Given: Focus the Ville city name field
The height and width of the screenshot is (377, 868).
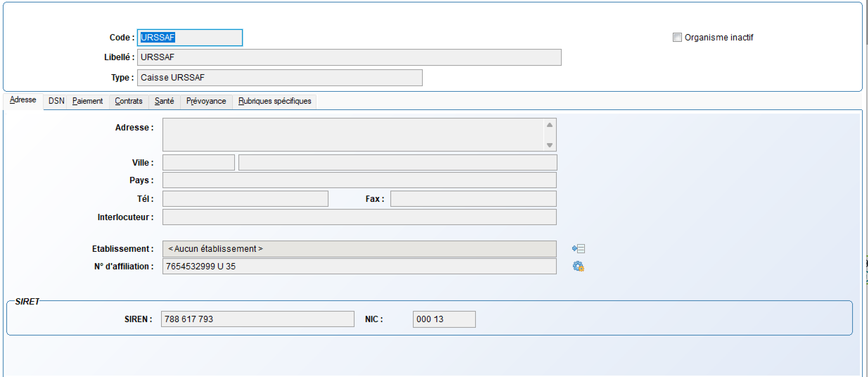Looking at the screenshot, I should tap(398, 162).
